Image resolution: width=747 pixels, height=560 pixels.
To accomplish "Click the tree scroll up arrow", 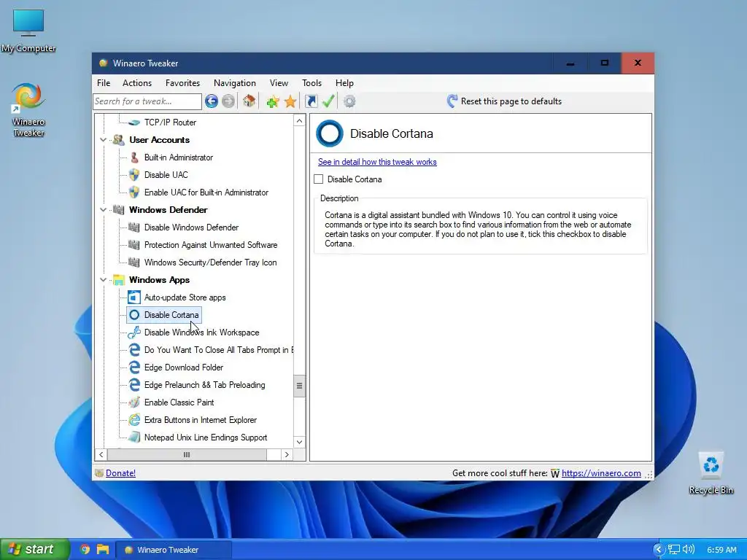I will coord(299,121).
